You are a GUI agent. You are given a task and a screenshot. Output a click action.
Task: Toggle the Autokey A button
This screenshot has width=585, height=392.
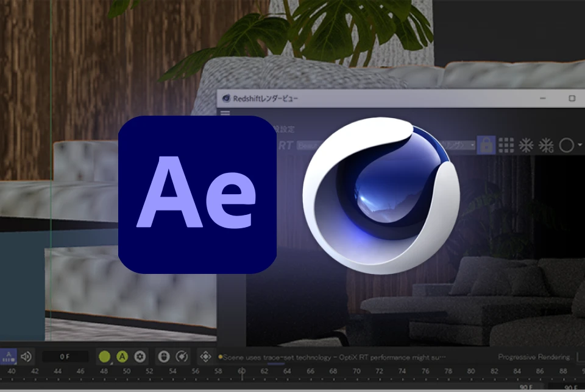(x=122, y=357)
